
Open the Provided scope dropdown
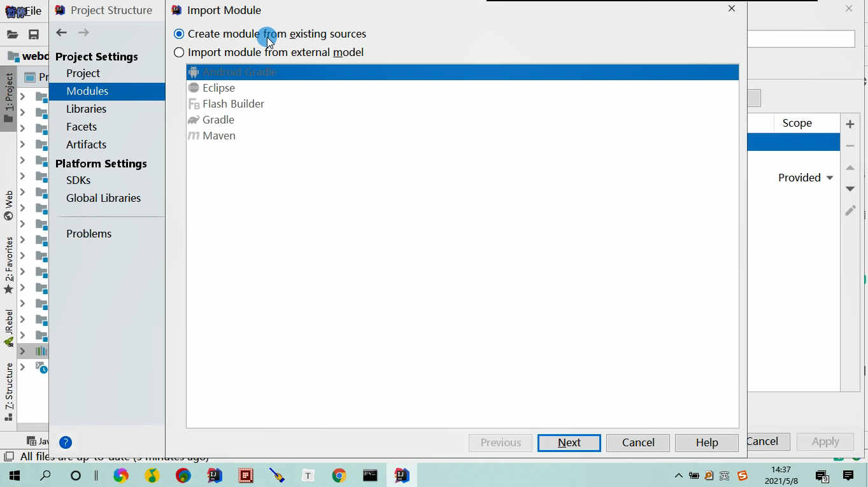806,178
